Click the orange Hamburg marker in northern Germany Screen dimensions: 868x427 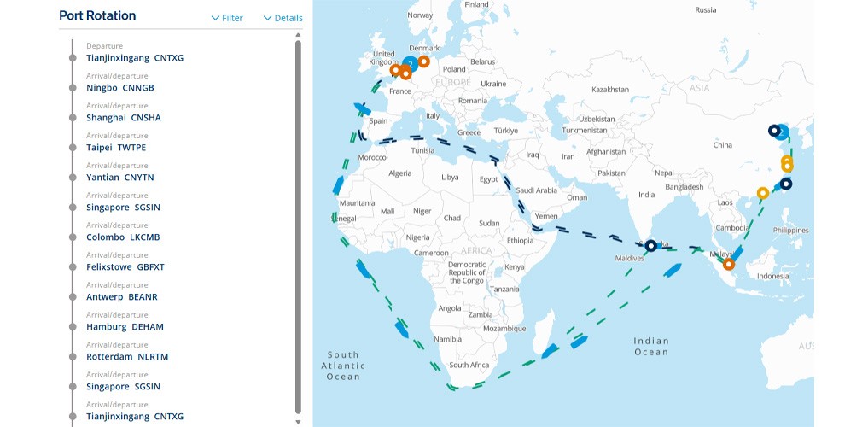pos(423,61)
